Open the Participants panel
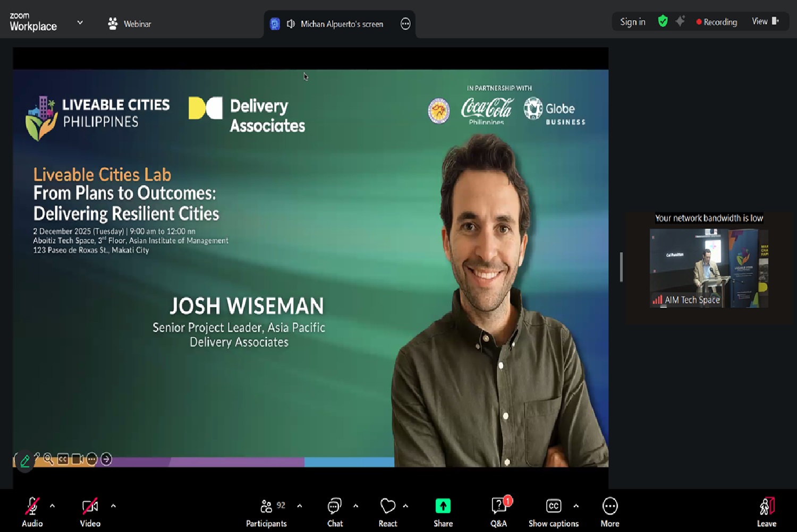This screenshot has height=532, width=797. (266, 507)
